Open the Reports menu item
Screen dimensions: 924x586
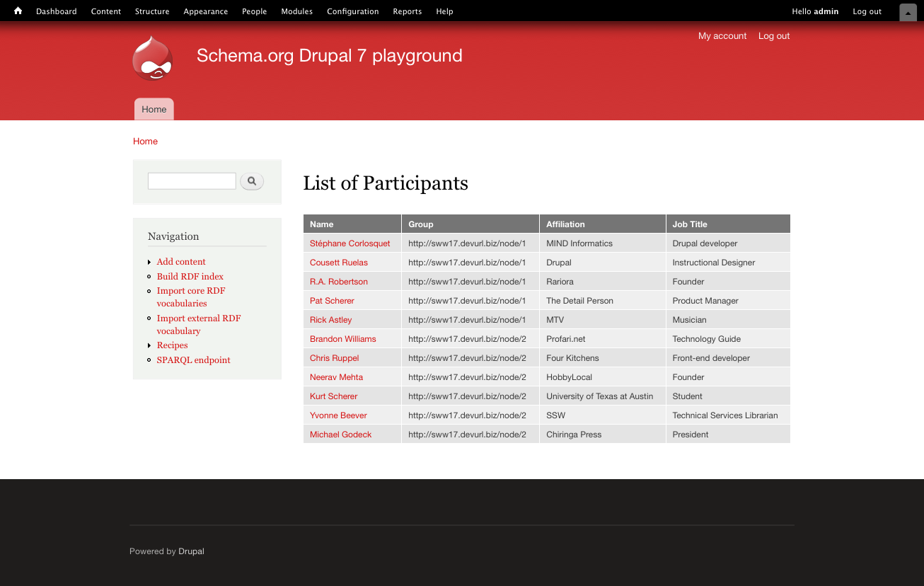pos(407,11)
